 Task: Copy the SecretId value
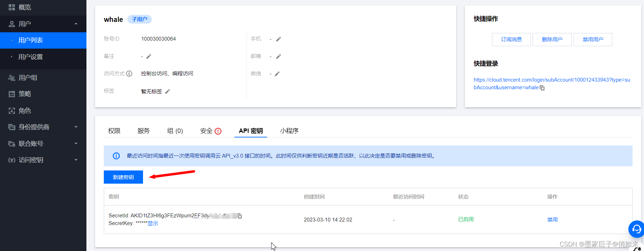point(240,216)
